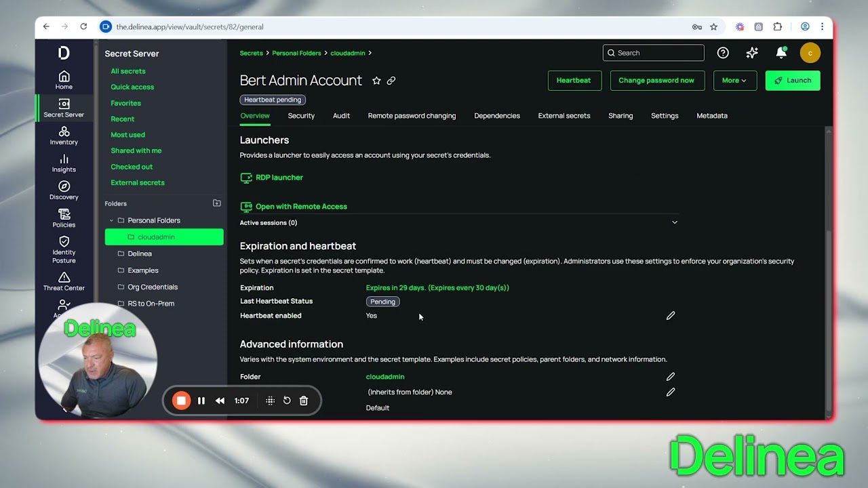Restart recording icon
This screenshot has height=488, width=868.
[287, 401]
